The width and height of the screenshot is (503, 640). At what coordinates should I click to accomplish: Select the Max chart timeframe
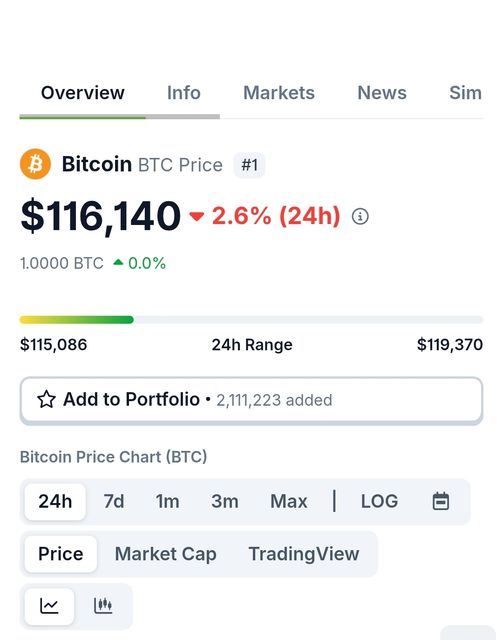(289, 502)
